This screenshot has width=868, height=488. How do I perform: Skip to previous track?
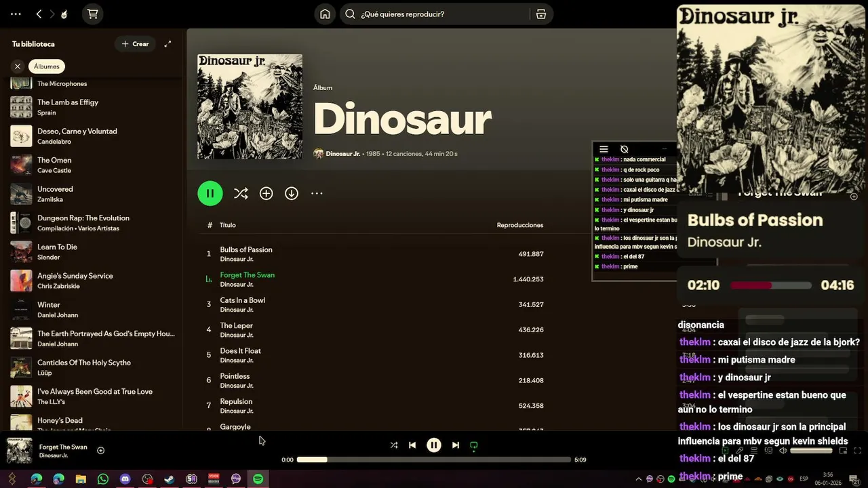(x=412, y=445)
